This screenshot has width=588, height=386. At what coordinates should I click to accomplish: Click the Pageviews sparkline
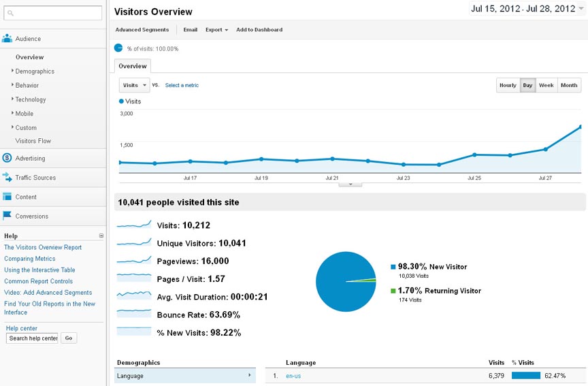pyautogui.click(x=134, y=260)
